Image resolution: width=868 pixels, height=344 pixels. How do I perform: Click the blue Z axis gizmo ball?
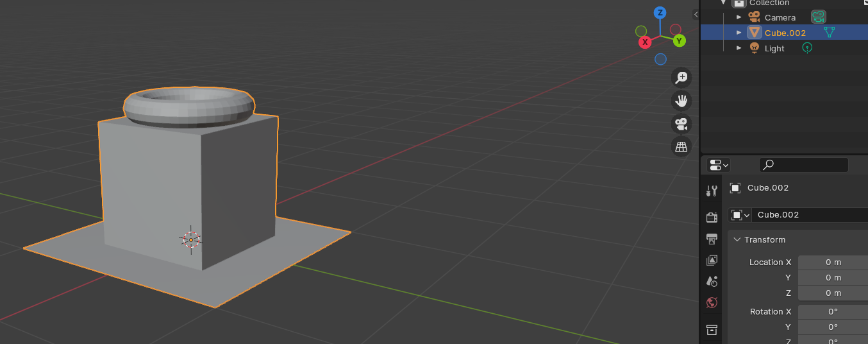[x=660, y=13]
